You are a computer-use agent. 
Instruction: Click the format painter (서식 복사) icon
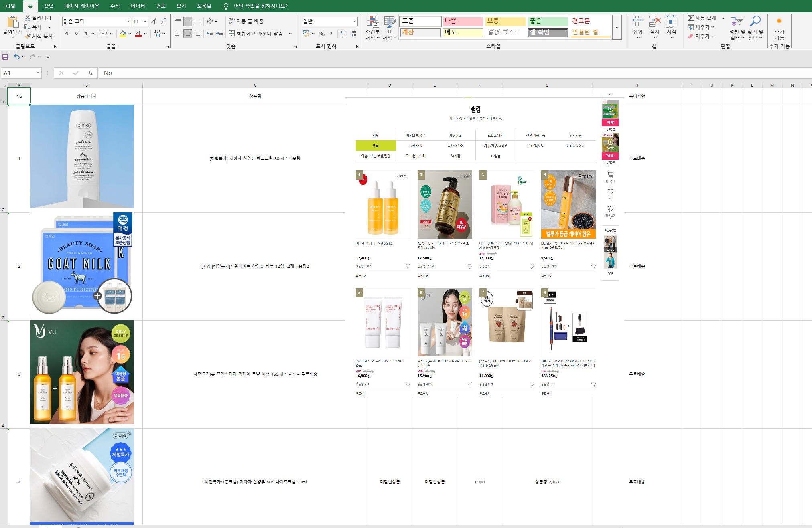pos(28,36)
